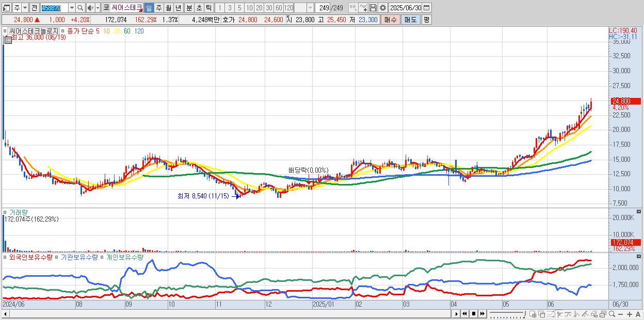
Task: Select the 주 weekly period button
Action: click(158, 8)
